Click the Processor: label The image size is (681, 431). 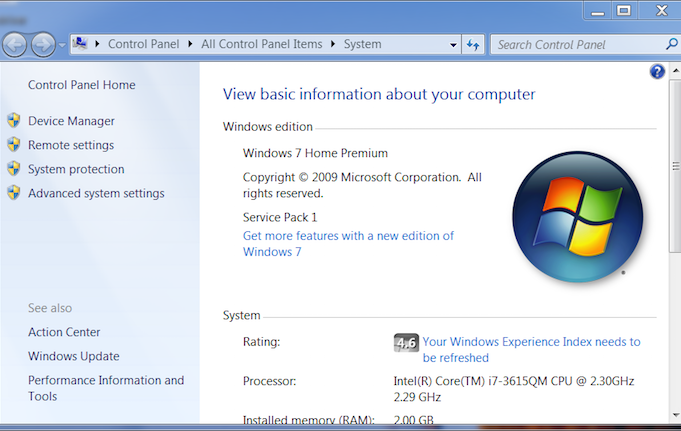[269, 381]
